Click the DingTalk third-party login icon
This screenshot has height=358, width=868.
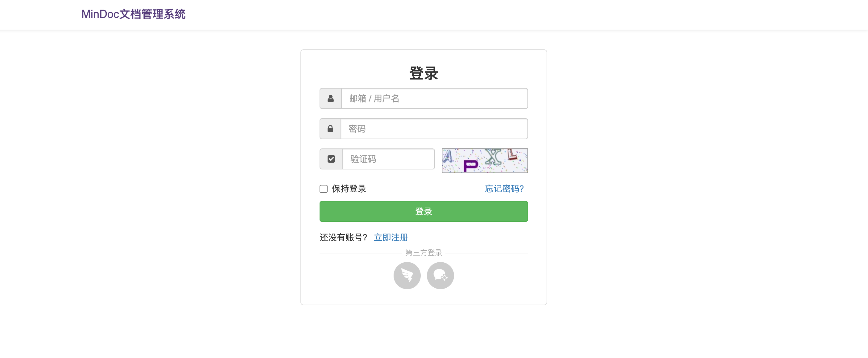[407, 275]
